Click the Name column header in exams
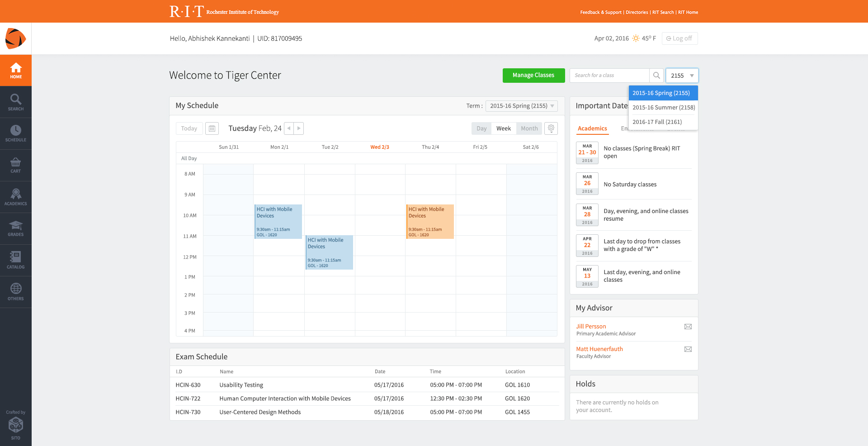868x446 pixels. 226,372
